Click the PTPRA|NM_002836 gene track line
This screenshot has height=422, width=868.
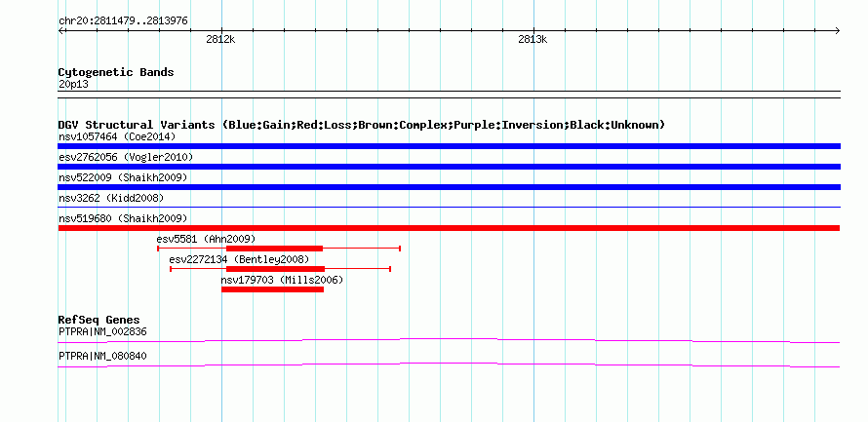[x=449, y=340]
